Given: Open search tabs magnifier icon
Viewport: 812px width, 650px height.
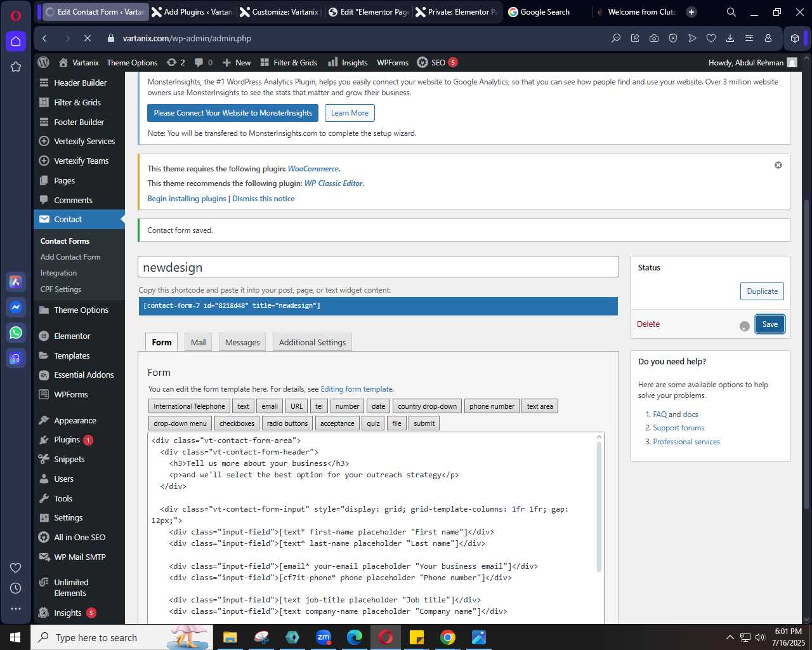Looking at the screenshot, I should (731, 12).
